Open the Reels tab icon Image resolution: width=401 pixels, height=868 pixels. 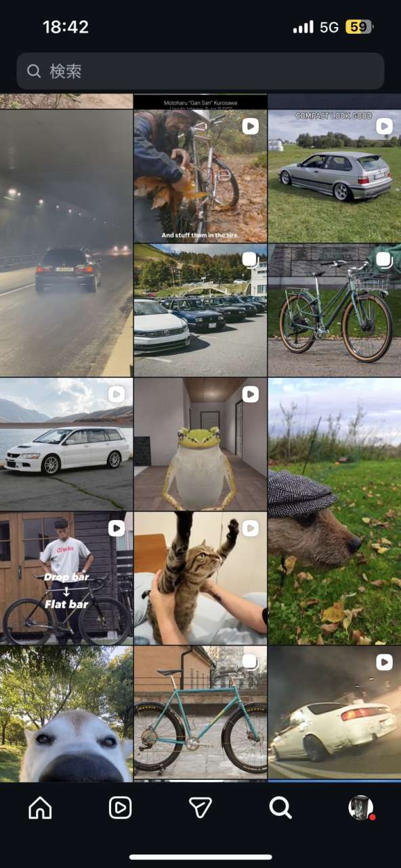click(x=120, y=807)
